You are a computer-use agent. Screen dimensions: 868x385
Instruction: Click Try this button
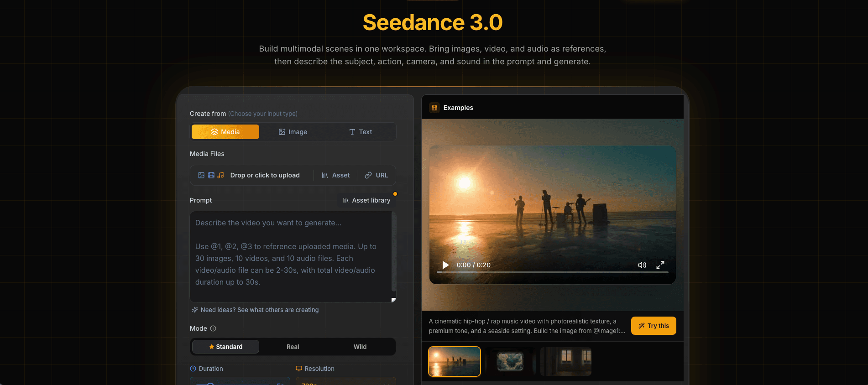(x=654, y=326)
